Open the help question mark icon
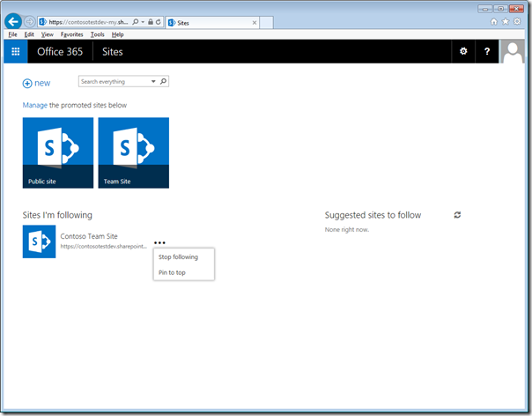Viewport: 532px width, 416px height. (x=487, y=51)
